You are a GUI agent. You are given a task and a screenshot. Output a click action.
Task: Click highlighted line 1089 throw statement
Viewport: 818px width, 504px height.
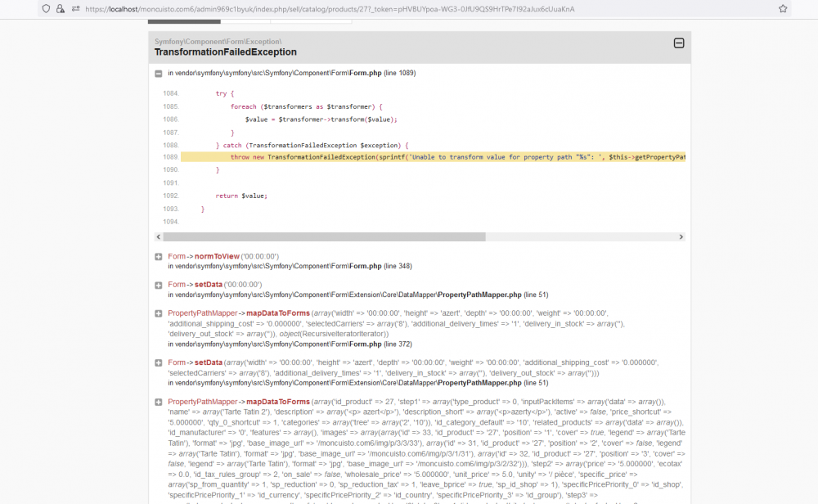tap(433, 157)
